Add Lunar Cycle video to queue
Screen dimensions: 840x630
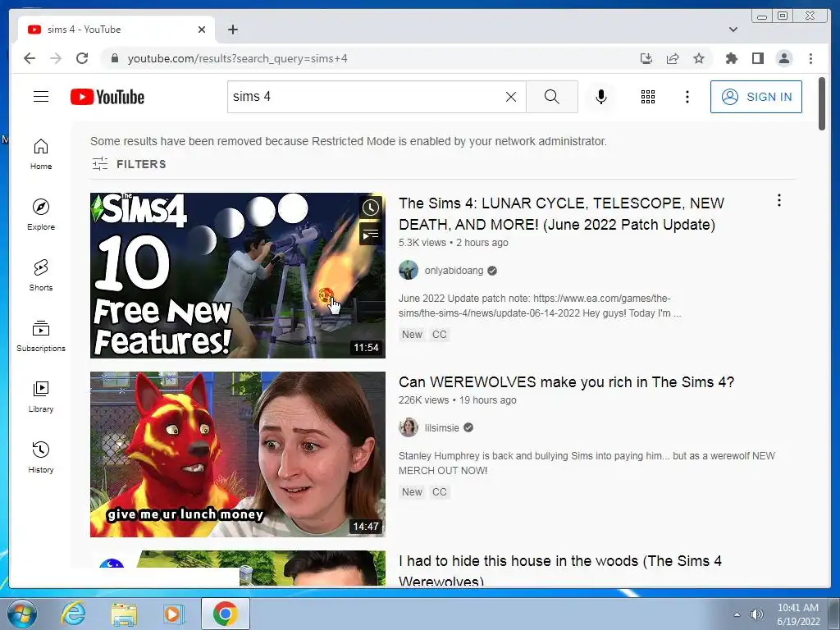[370, 234]
